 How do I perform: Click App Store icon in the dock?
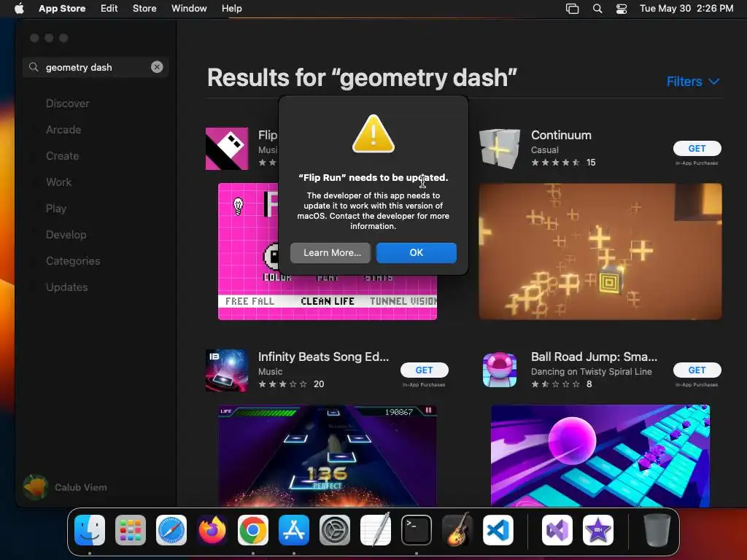click(294, 530)
